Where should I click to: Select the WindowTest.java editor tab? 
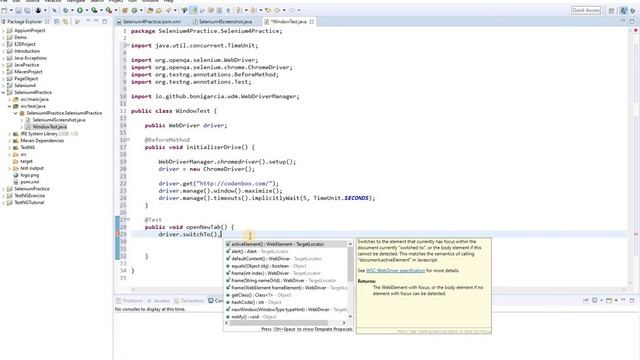point(289,22)
